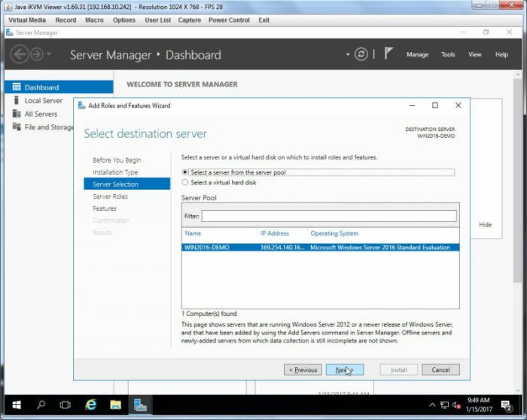Open the Help menu
The image size is (527, 420).
(x=501, y=54)
